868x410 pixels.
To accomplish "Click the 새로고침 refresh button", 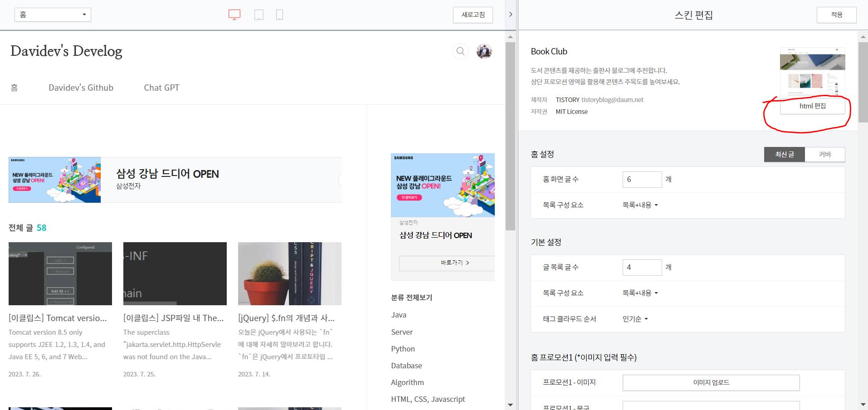I will 473,15.
